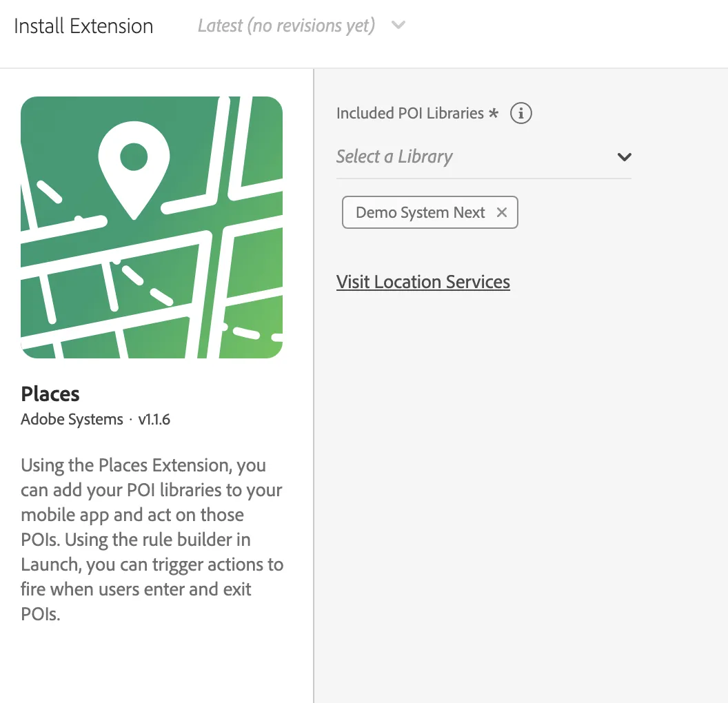Expand the Select a Library chevron
Screen dimensions: 728x703
point(625,157)
